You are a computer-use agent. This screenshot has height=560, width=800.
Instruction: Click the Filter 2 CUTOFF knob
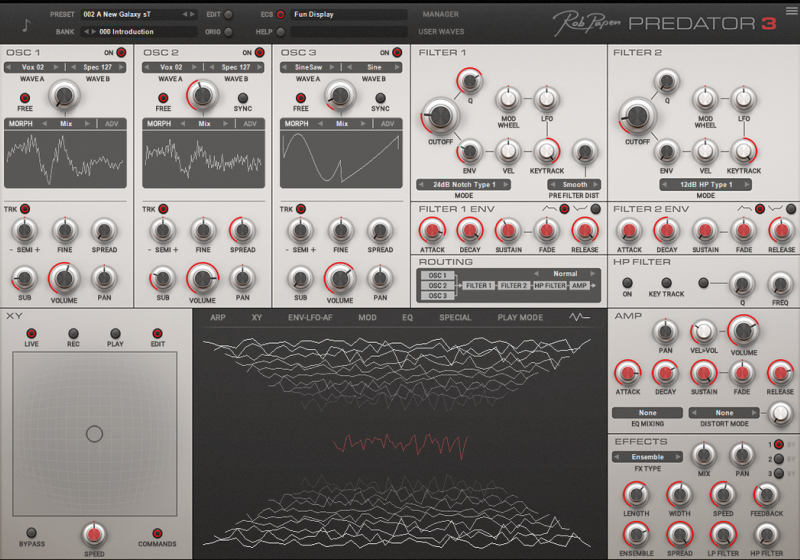637,117
